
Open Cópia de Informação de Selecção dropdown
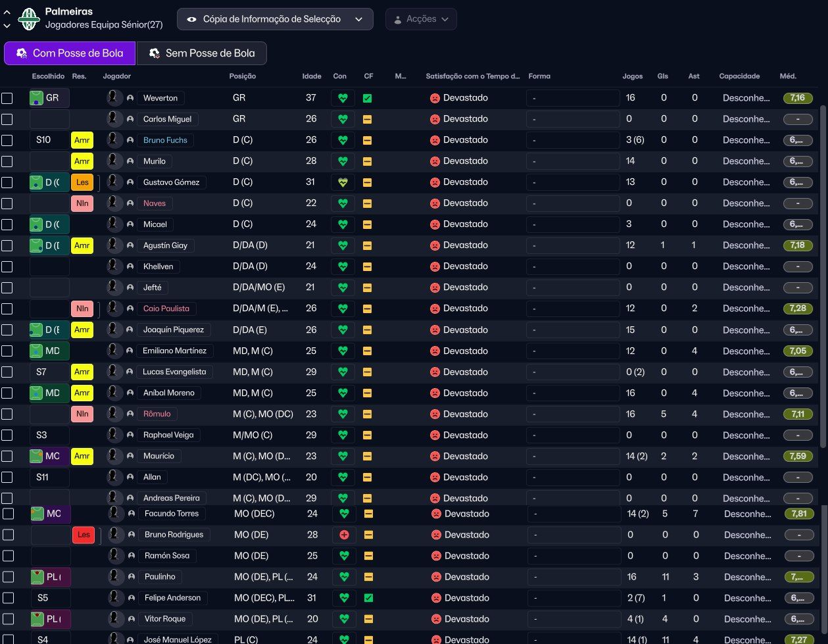pos(275,19)
